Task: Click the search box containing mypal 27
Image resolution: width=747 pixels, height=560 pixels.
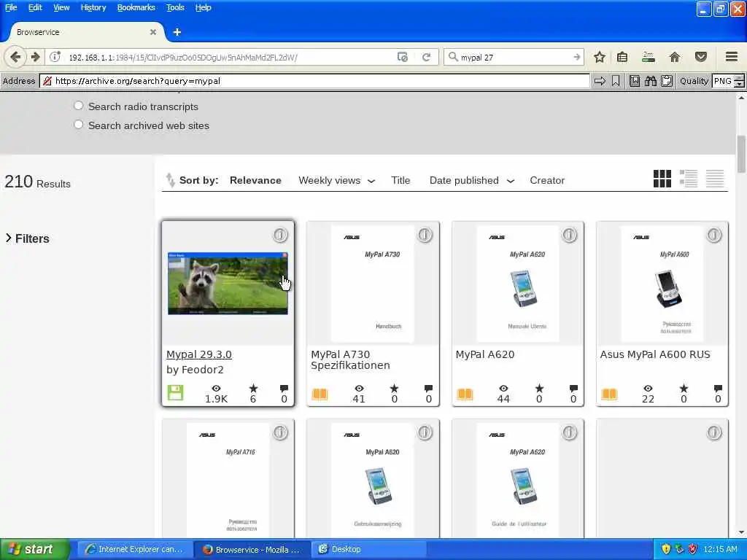Action: coord(514,57)
